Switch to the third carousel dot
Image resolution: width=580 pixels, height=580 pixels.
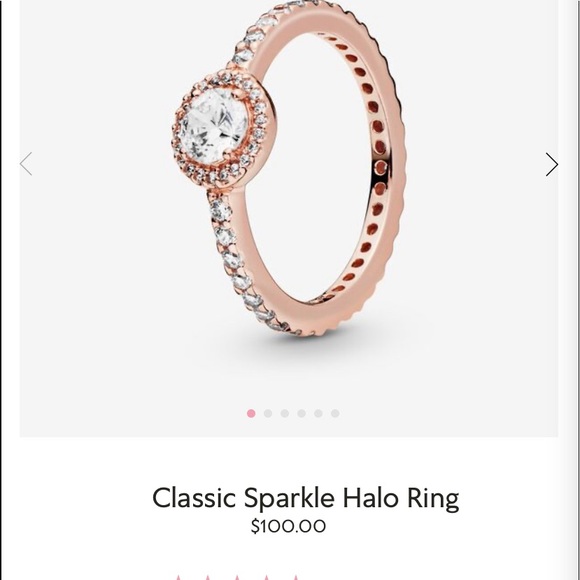[x=284, y=413]
